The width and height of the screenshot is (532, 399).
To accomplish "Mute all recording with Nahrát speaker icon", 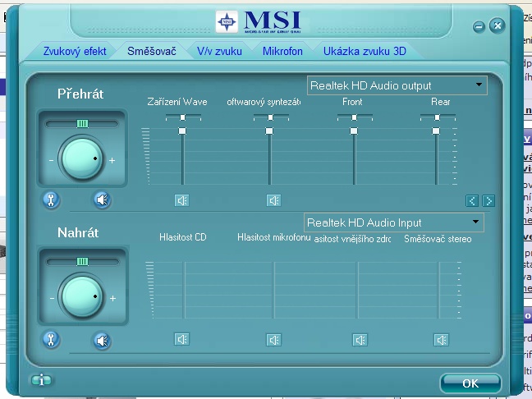I will (x=102, y=341).
